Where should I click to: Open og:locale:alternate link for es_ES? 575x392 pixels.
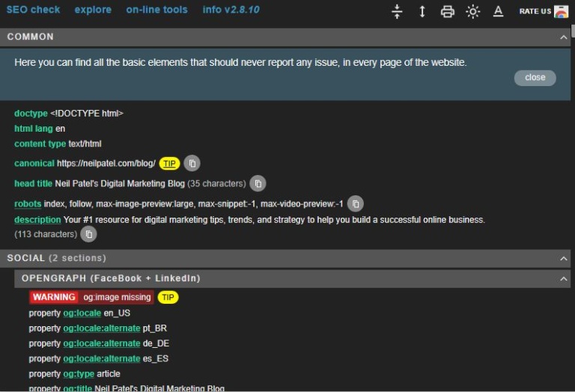[102, 358]
